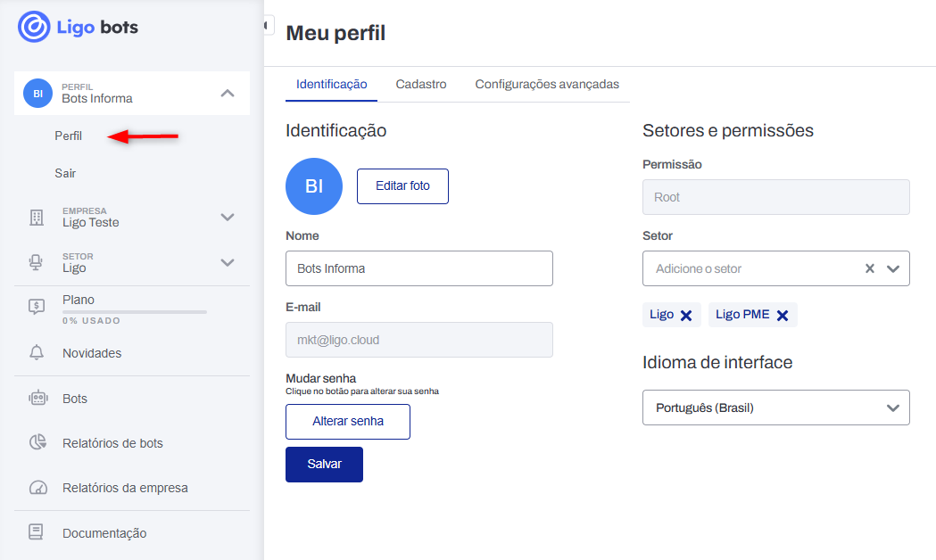Remove the Ligo sector tag

pos(688,314)
